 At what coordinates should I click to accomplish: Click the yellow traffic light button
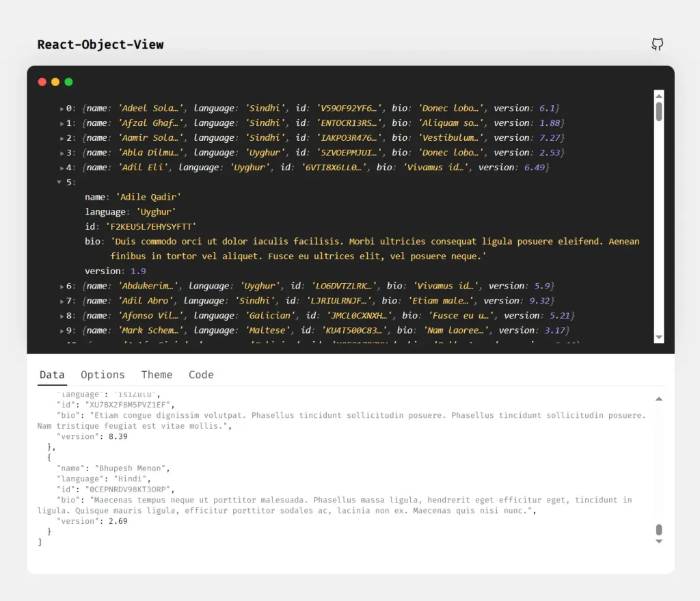click(x=55, y=81)
